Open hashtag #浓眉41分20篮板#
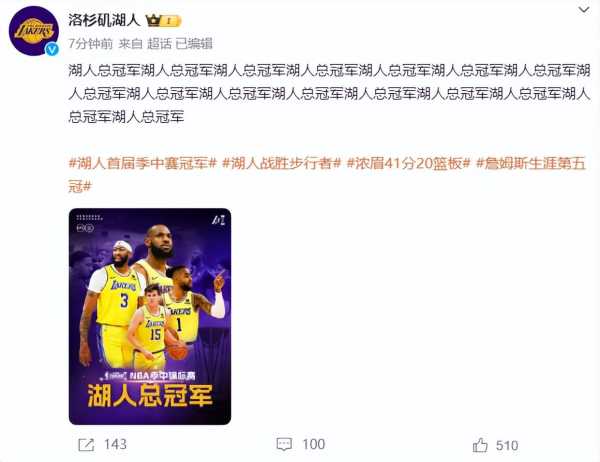600x462 pixels. coord(408,164)
